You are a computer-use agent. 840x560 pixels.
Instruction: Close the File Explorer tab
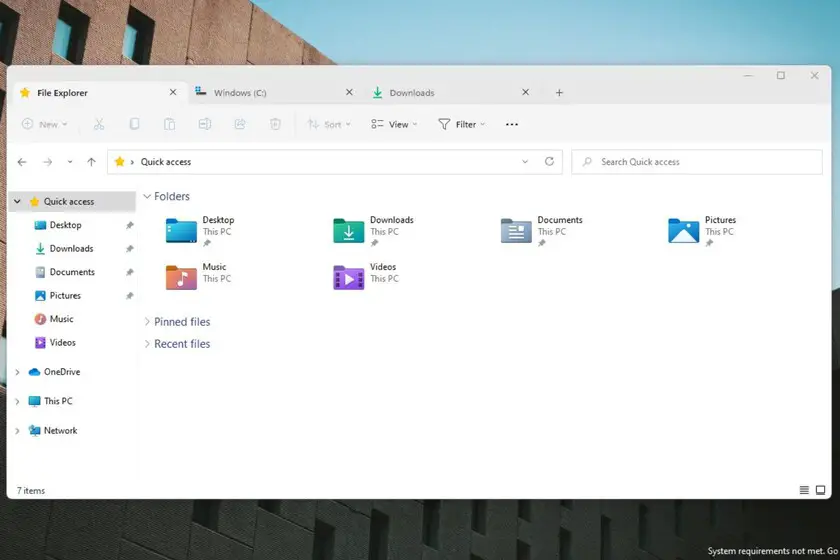click(x=173, y=92)
